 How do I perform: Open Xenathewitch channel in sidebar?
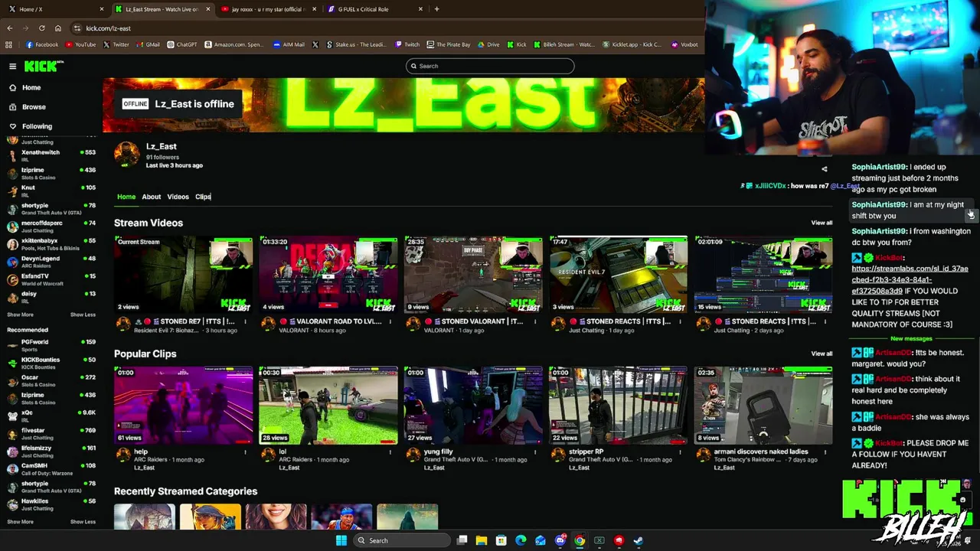[x=51, y=156]
